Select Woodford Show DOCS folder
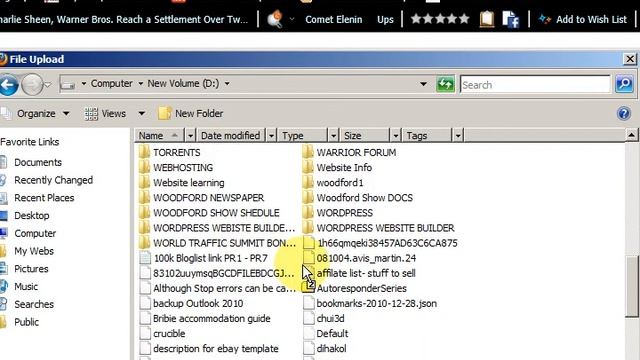Viewport: 640px width, 360px height. pyautogui.click(x=358, y=198)
